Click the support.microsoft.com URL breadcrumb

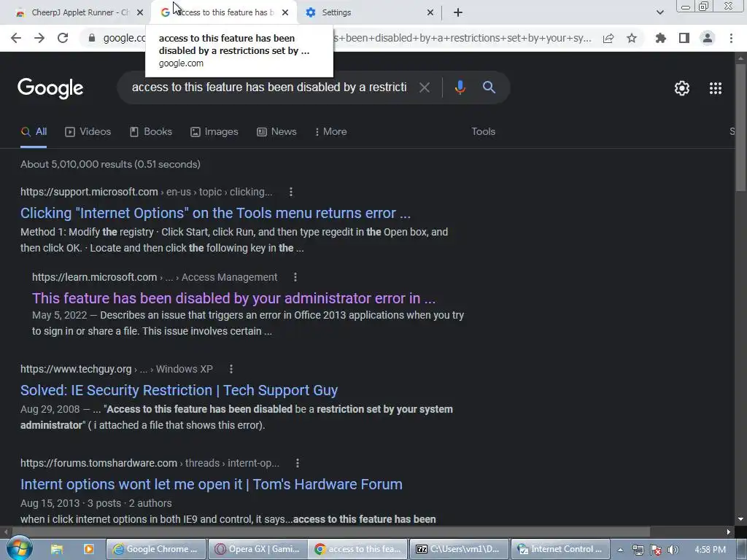[x=146, y=192]
